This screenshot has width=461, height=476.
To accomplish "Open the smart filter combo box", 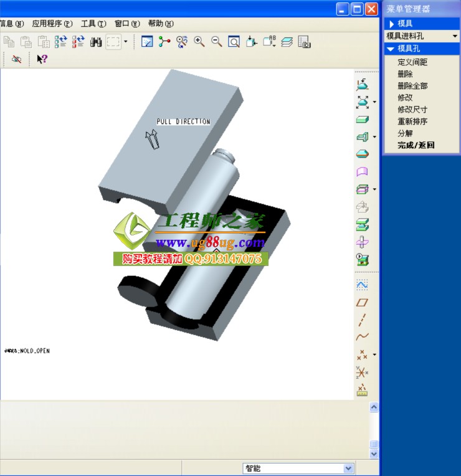I will pyautogui.click(x=298, y=469).
